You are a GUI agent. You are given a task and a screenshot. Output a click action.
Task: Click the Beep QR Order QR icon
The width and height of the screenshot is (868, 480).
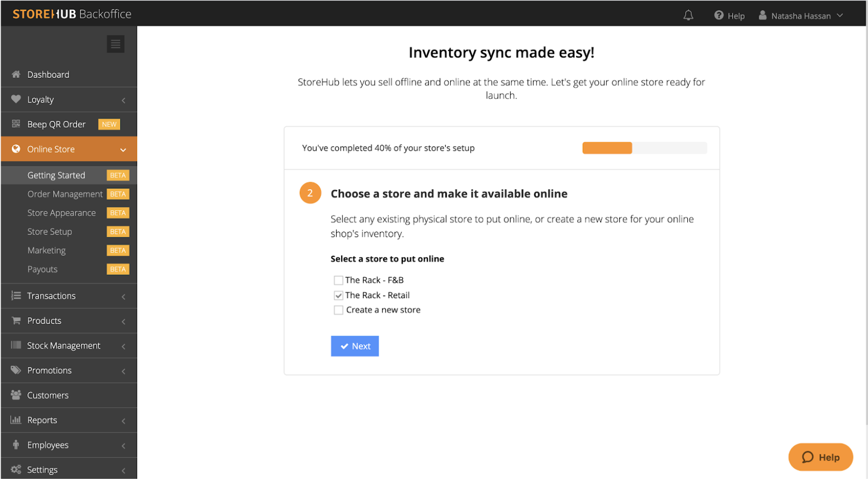[x=16, y=124]
